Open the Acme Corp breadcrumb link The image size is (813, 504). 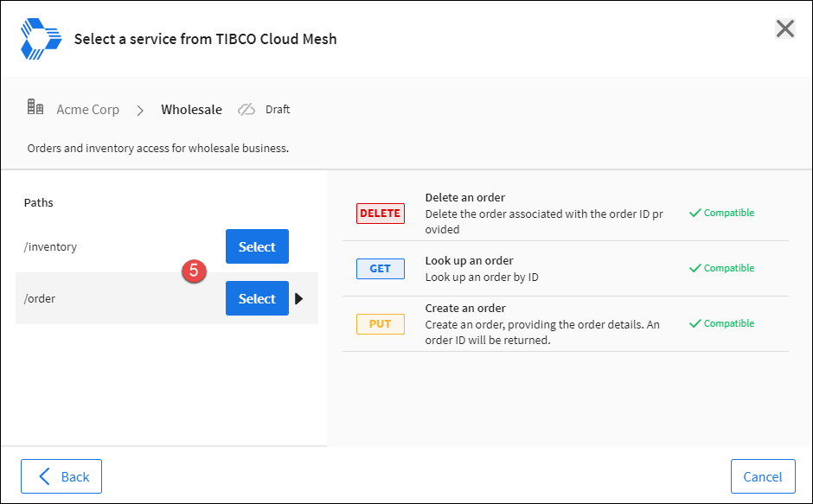[x=87, y=110]
